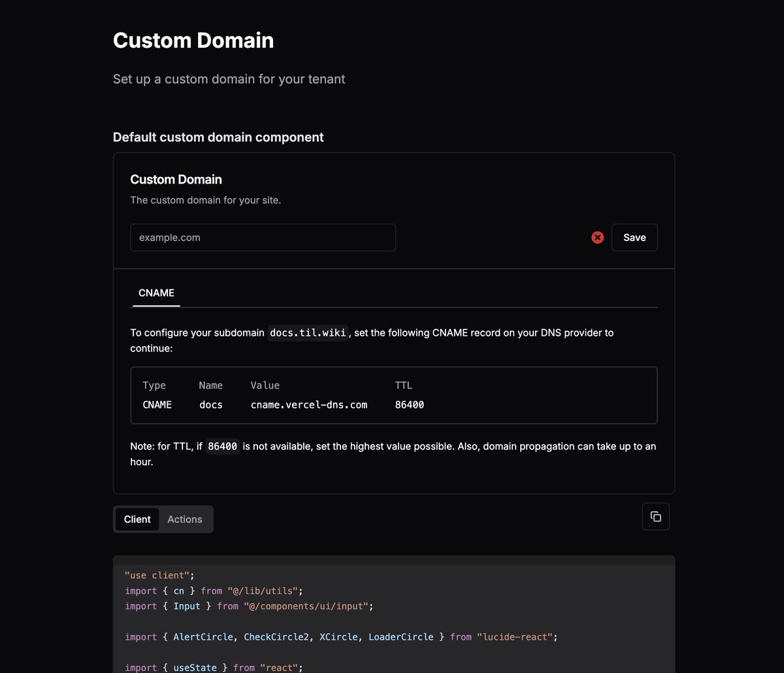Open the Actions code tab

point(185,519)
